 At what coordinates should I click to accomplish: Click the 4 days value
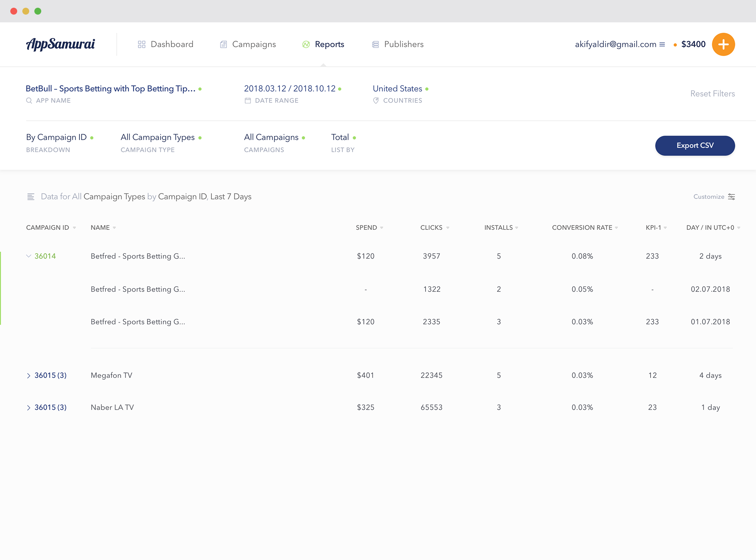point(710,375)
